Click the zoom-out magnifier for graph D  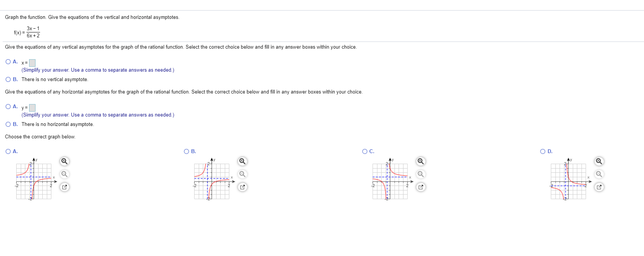(599, 174)
